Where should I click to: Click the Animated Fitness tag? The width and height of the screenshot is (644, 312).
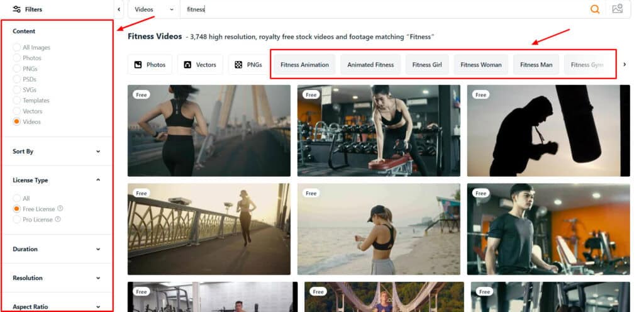(x=370, y=64)
